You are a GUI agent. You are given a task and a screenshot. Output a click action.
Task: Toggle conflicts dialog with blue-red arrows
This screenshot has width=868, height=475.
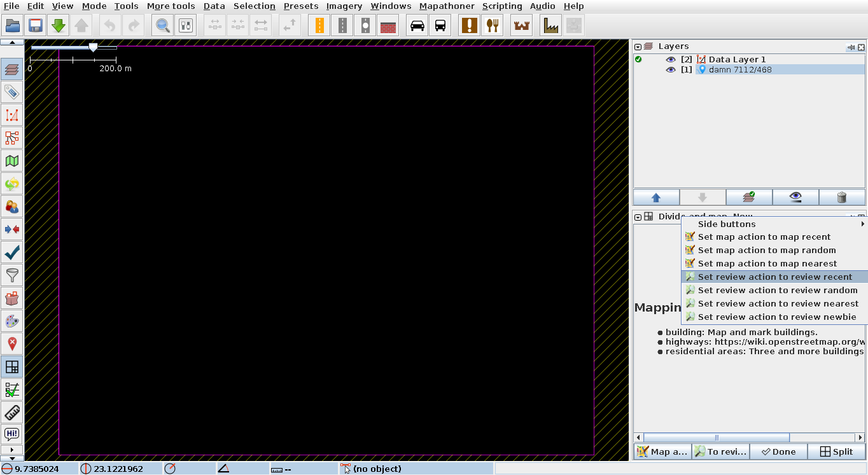tap(11, 230)
